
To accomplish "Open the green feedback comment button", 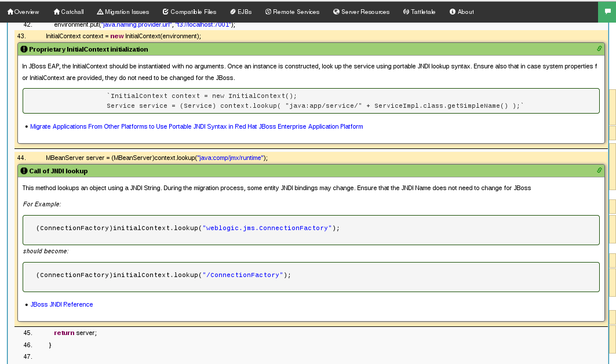I will [x=606, y=11].
